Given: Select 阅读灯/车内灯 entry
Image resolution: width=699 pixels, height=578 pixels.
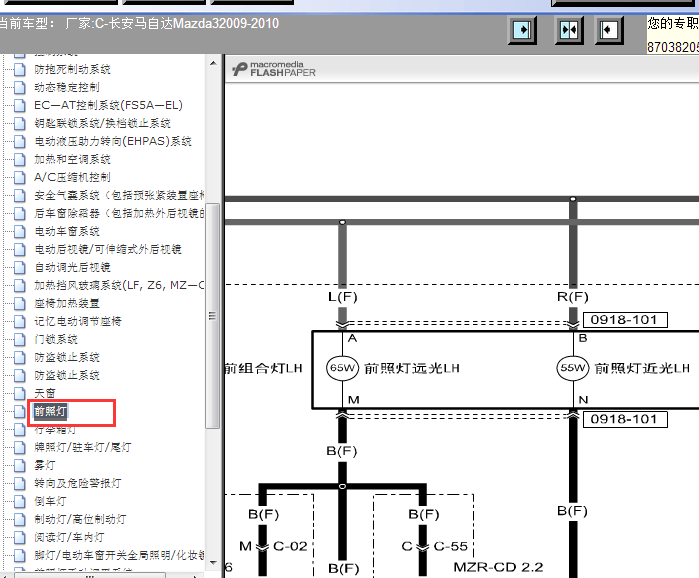Looking at the screenshot, I should coord(69,537).
